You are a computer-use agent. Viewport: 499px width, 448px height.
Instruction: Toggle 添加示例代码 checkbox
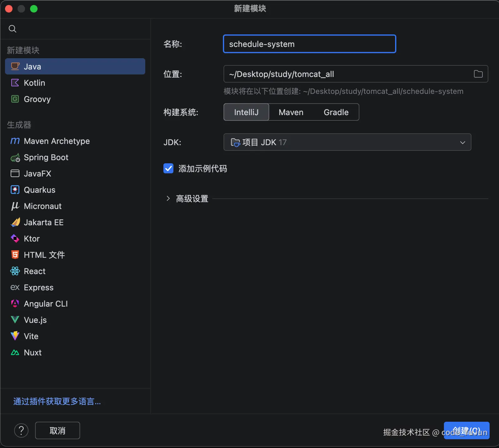[x=168, y=168]
